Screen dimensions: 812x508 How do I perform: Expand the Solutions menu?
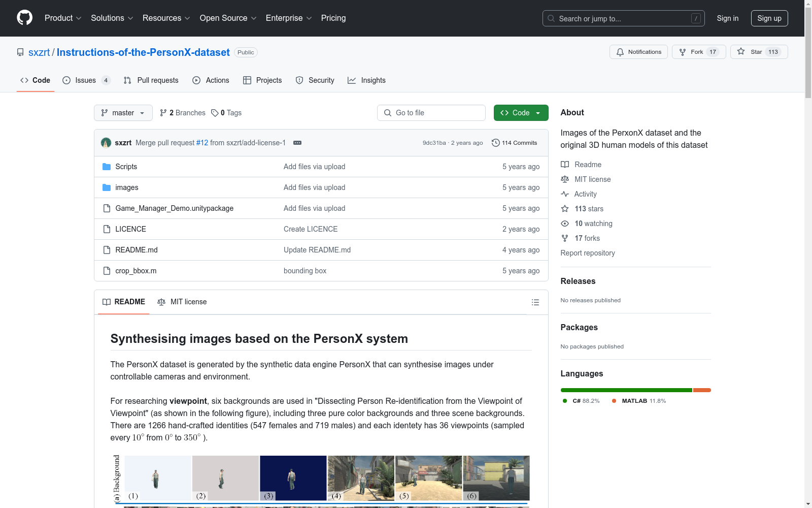click(x=112, y=18)
